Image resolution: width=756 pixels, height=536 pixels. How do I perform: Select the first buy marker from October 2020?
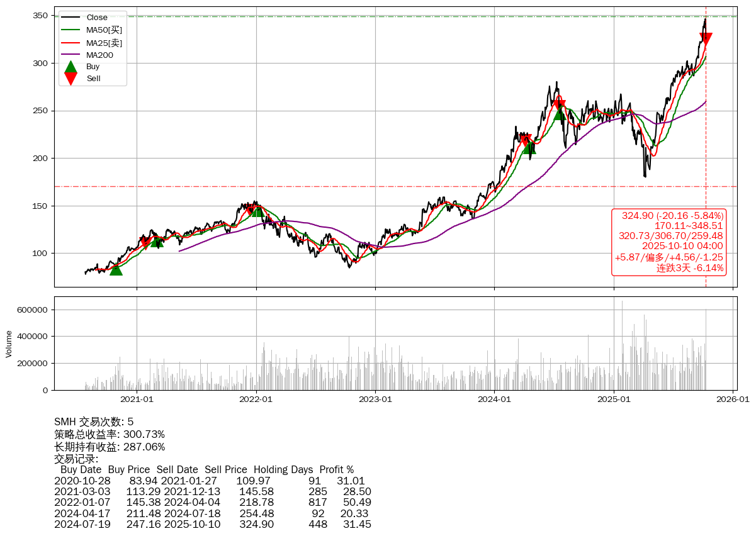coord(116,269)
